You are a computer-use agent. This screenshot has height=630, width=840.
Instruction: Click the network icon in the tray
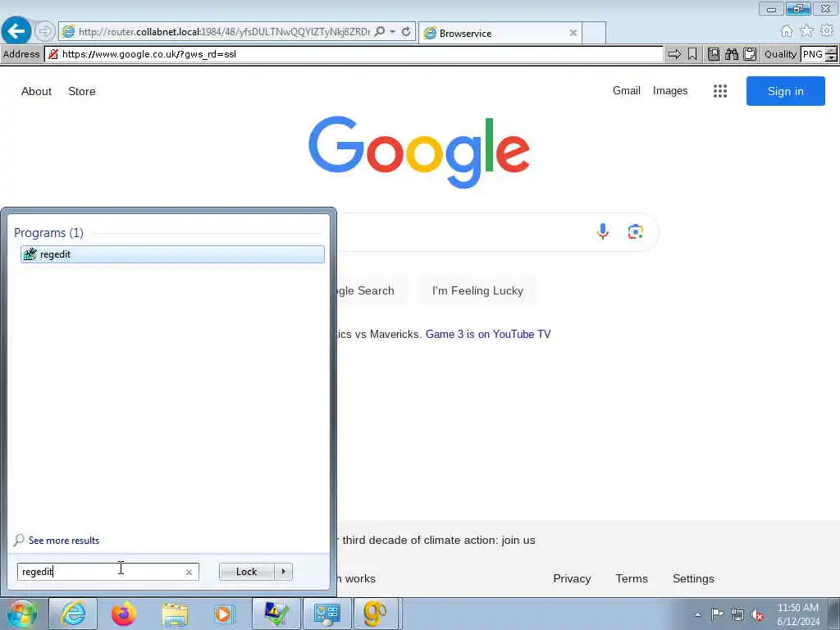(x=737, y=614)
